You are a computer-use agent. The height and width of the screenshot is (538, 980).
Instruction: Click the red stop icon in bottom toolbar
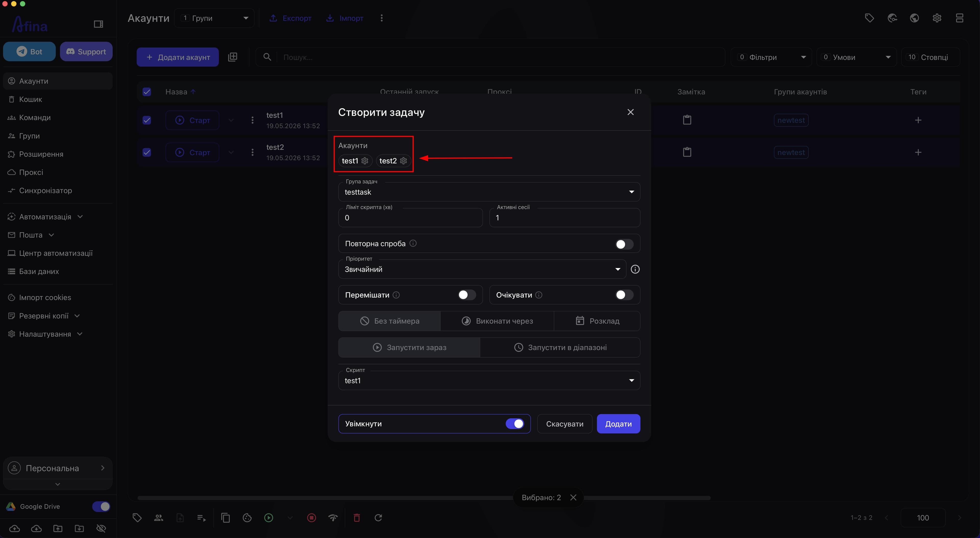[312, 518]
